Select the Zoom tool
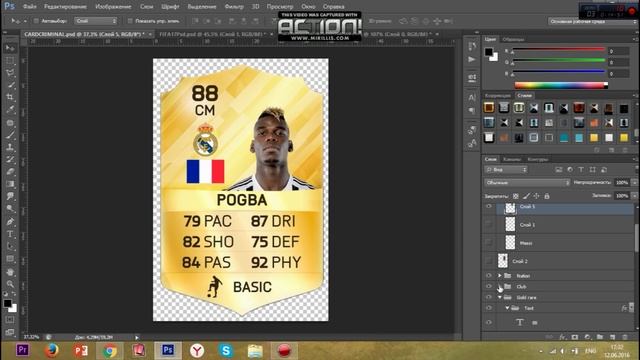Screen dimensions: 640x360 tap(10, 284)
